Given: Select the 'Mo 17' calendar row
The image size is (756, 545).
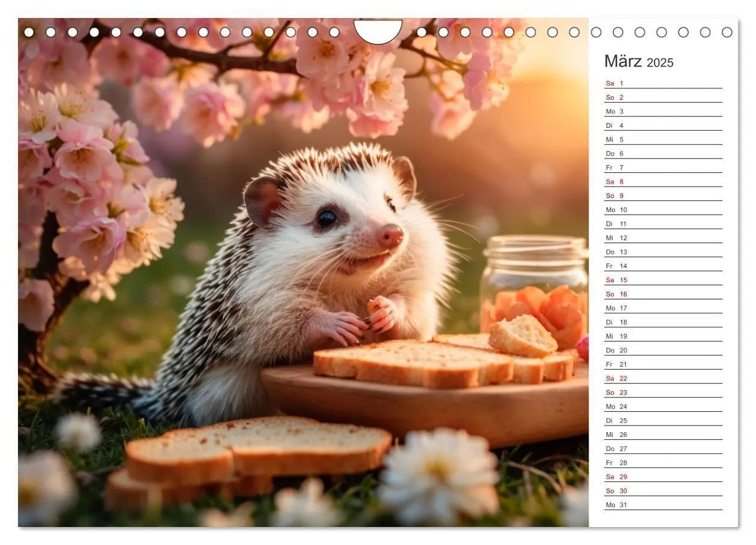Looking at the screenshot, I should [x=663, y=307].
